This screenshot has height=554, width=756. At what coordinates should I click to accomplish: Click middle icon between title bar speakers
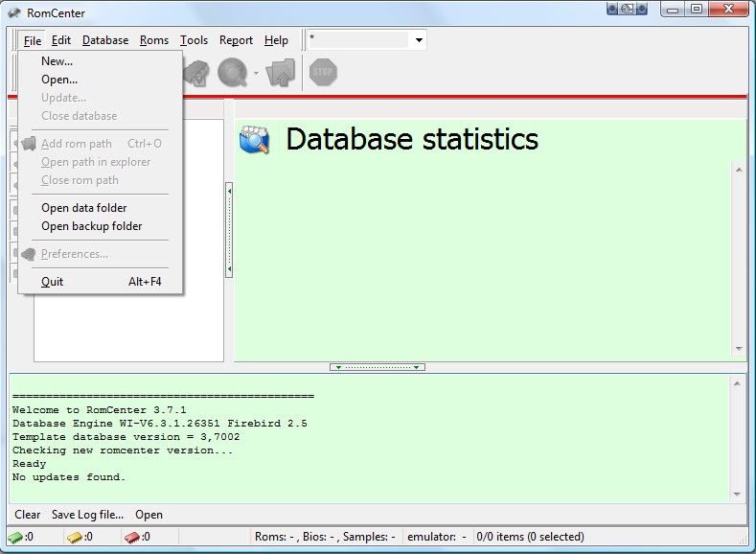tap(628, 9)
